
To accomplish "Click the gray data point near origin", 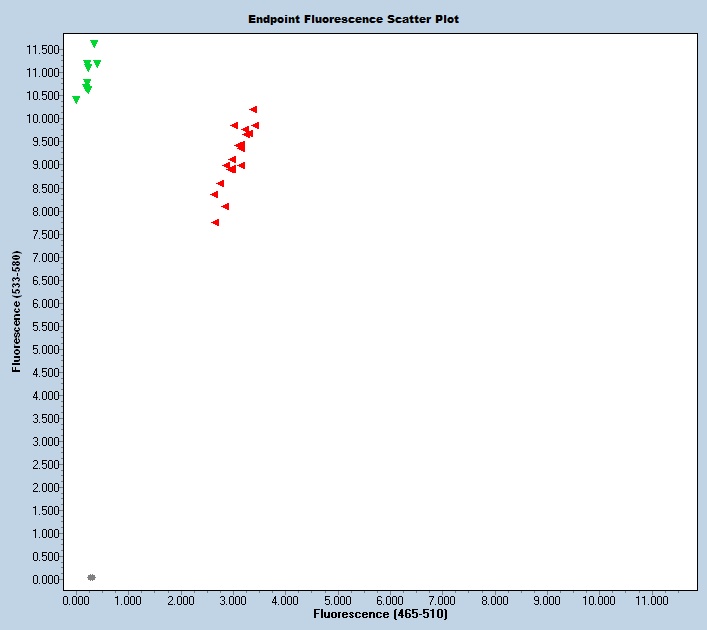I will (x=91, y=577).
